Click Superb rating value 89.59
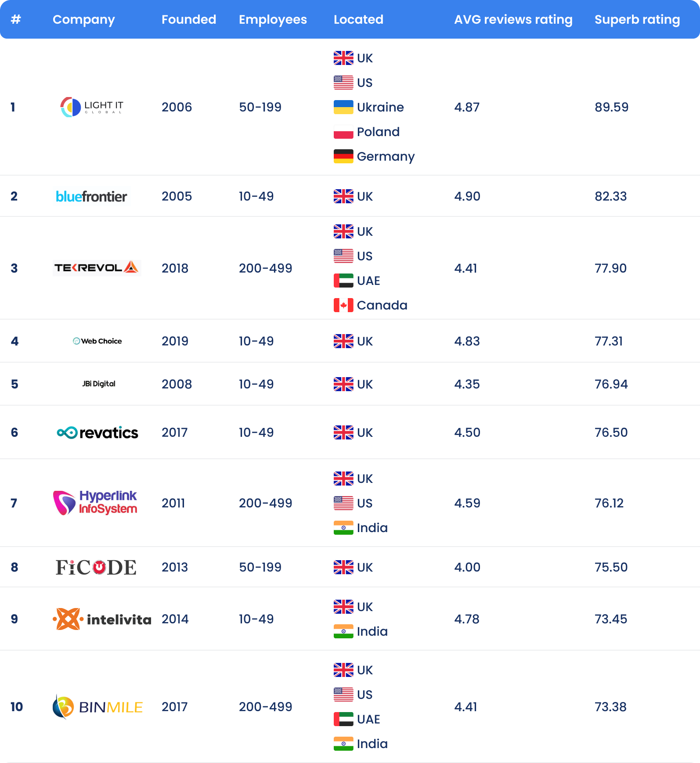Viewport: 700px width, 763px height. pyautogui.click(x=611, y=107)
